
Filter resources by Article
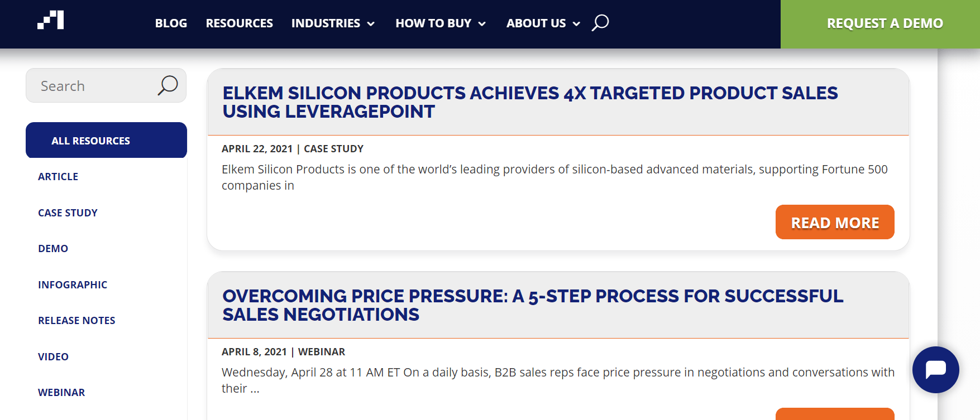point(58,176)
